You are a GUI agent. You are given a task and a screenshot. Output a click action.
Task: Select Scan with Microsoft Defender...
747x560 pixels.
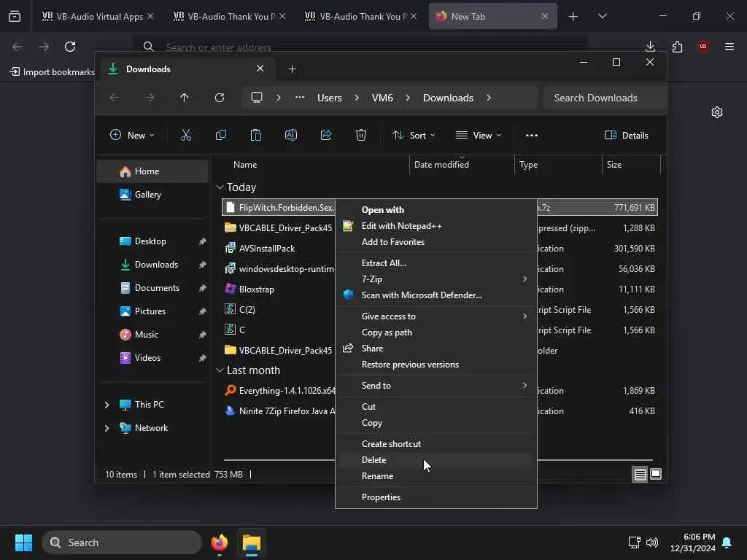point(436,295)
